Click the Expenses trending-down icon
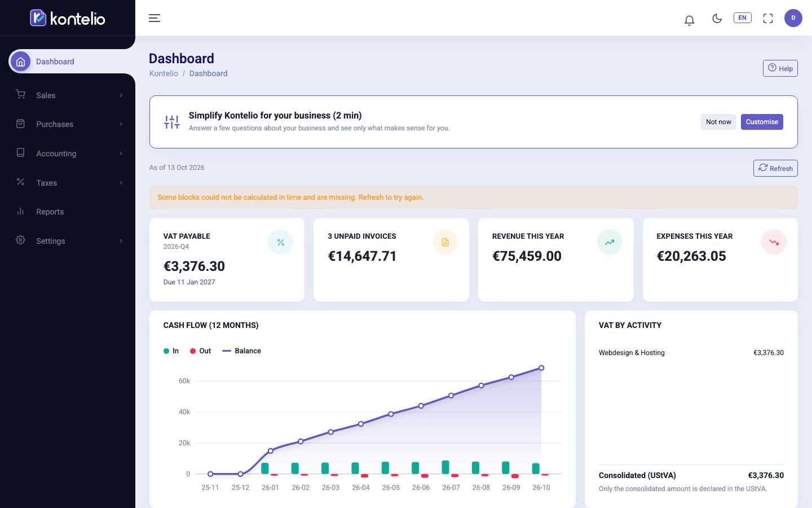812x508 pixels. pyautogui.click(x=774, y=242)
